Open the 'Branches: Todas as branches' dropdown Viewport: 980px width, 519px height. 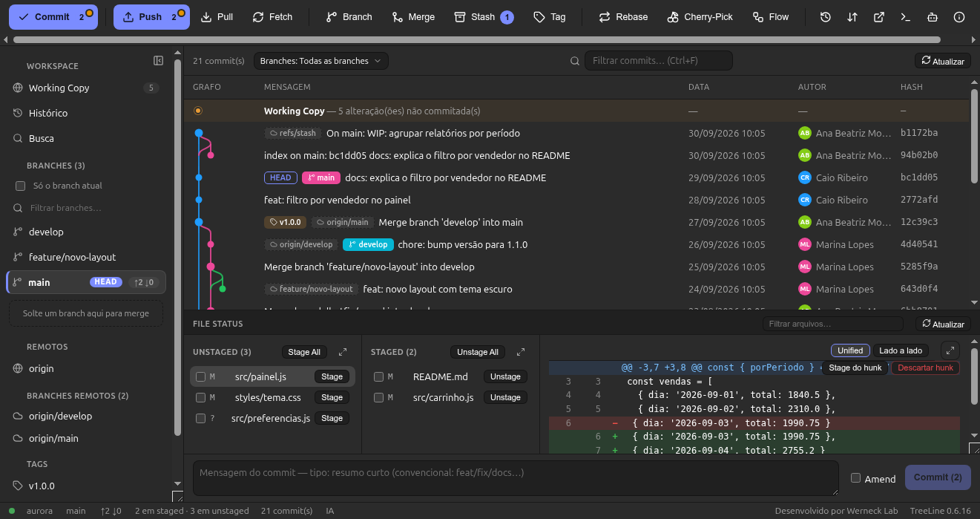coord(320,61)
